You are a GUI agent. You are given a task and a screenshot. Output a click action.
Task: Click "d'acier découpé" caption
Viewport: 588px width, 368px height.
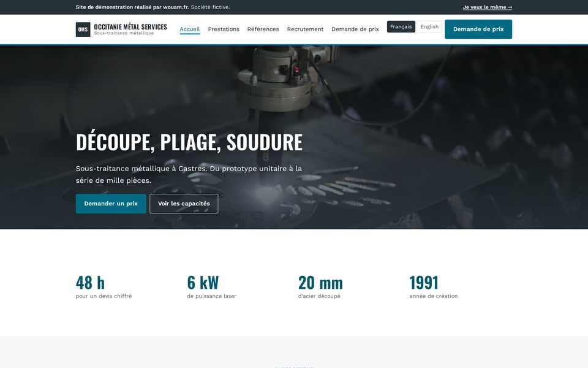tap(319, 296)
